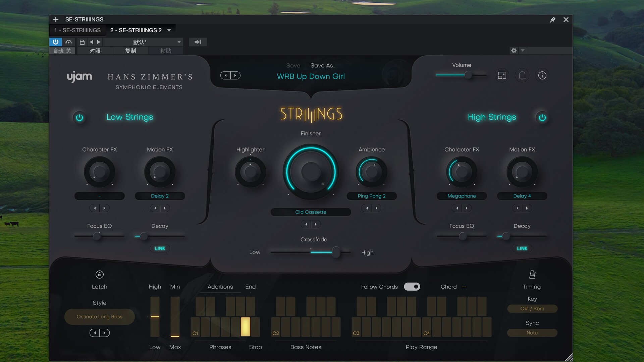This screenshot has width=644, height=362.
Task: Open the Sync Note selector
Action: (x=532, y=333)
